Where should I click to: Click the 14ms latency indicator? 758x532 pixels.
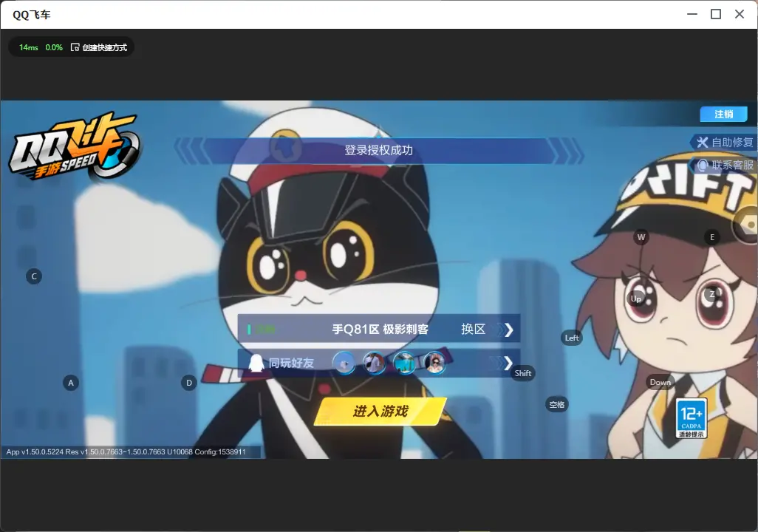pyautogui.click(x=29, y=47)
